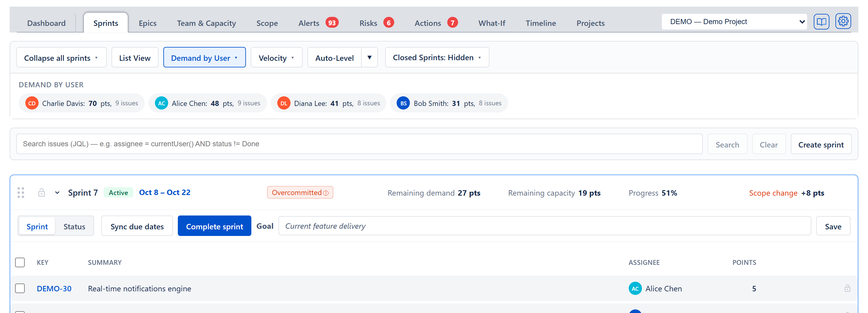Click the Sprint 7 drag handle
This screenshot has height=313, width=868.
point(21,193)
